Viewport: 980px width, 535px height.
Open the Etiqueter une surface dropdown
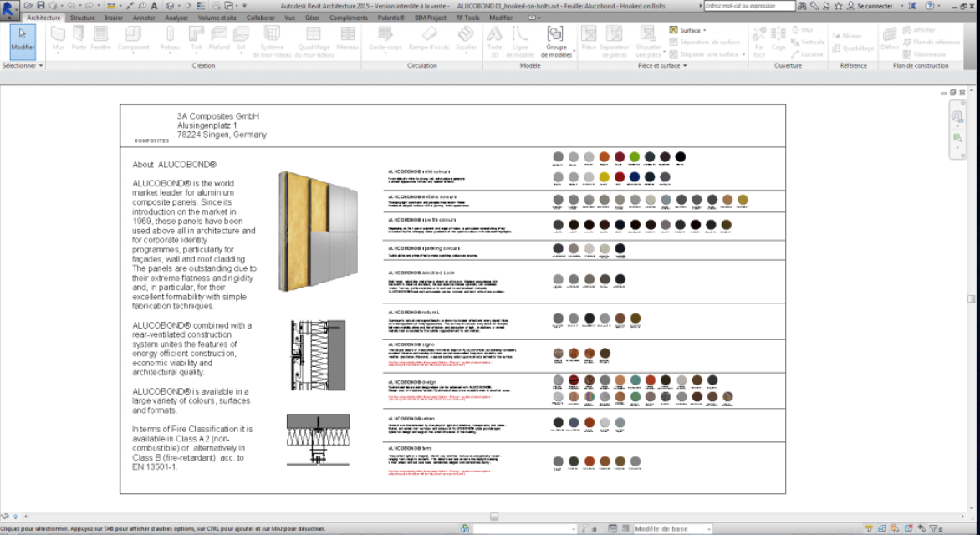(743, 54)
